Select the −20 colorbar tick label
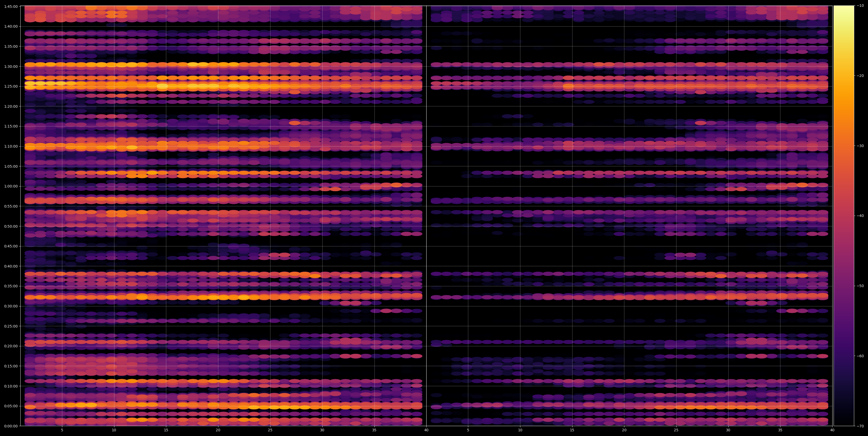Image resolution: width=868 pixels, height=436 pixels. click(x=860, y=76)
